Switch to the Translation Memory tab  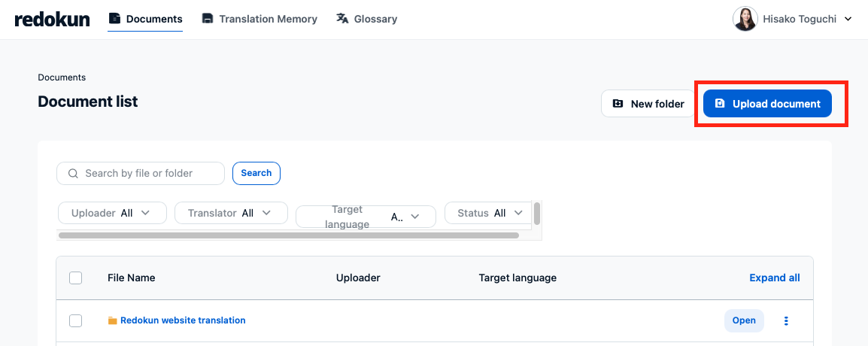tap(259, 19)
